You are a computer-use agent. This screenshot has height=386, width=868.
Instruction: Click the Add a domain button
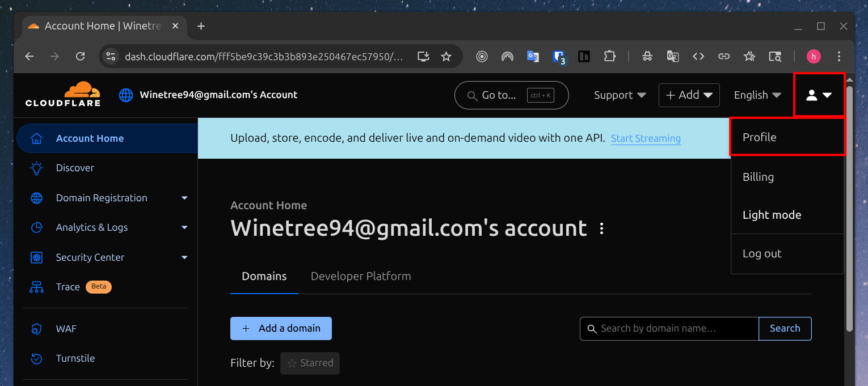(281, 328)
